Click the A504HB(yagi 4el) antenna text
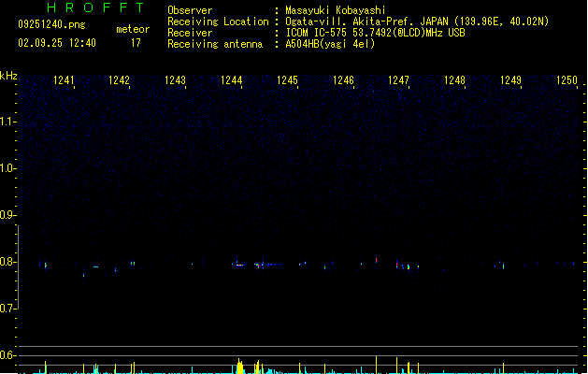This screenshot has width=588, height=374. tap(330, 44)
